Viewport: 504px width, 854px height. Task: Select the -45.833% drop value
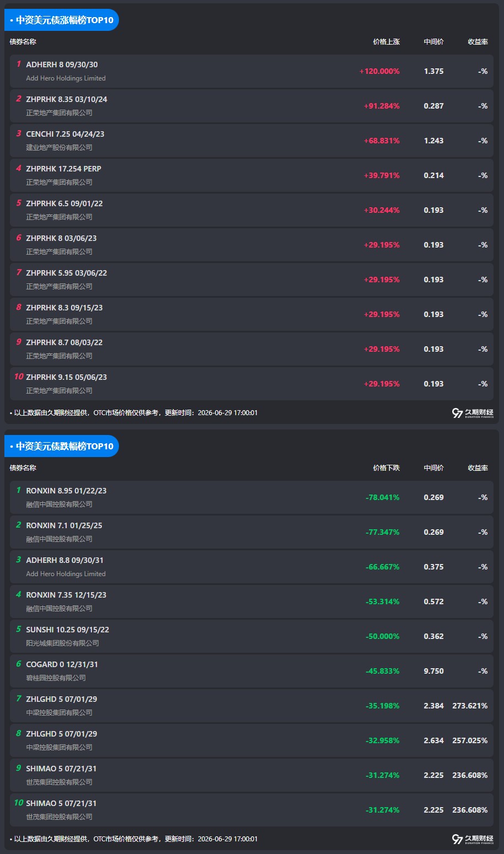pyautogui.click(x=382, y=671)
